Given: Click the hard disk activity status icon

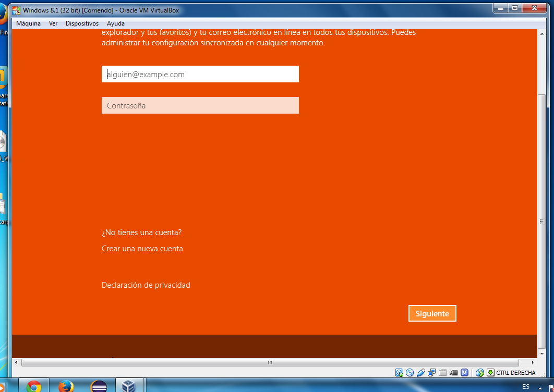Looking at the screenshot, I should [399, 373].
